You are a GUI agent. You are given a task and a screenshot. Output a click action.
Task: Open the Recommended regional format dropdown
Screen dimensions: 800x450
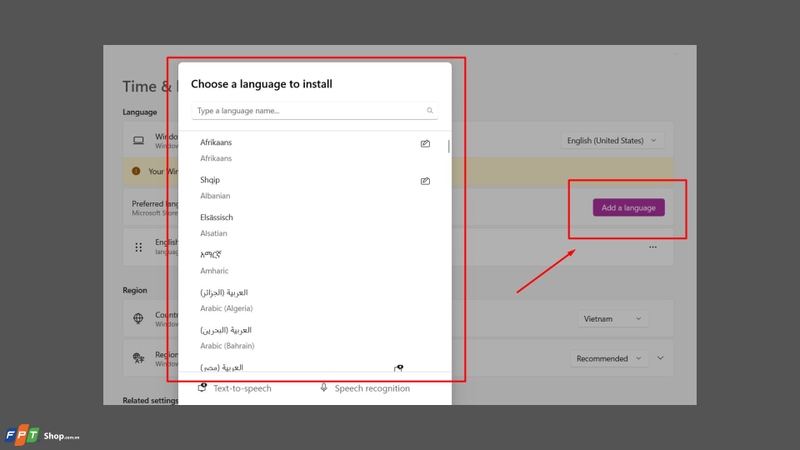[x=609, y=358]
